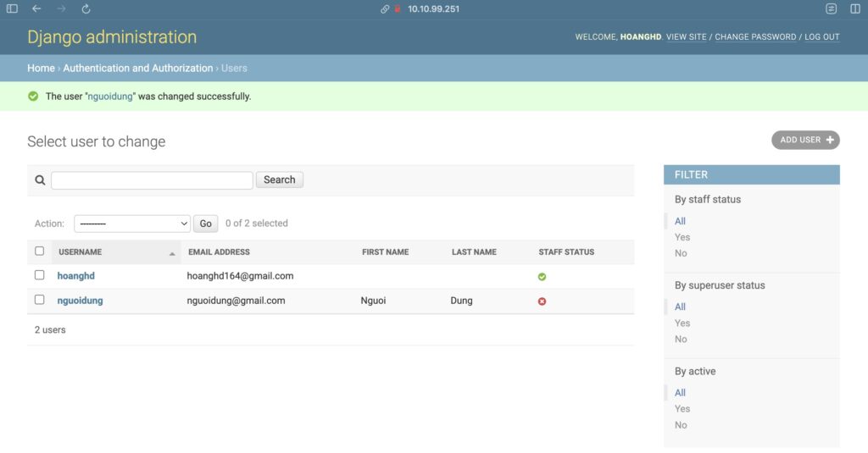
Task: Click the red staff status icon for nguoidung
Action: (542, 301)
